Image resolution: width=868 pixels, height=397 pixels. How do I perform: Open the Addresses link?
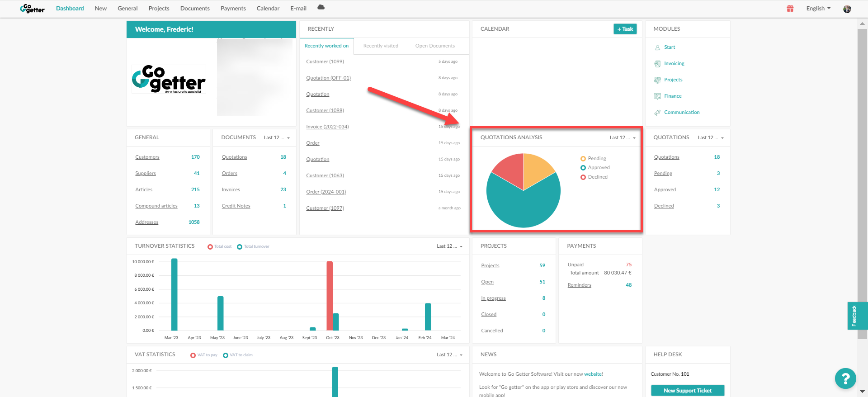[x=147, y=222]
